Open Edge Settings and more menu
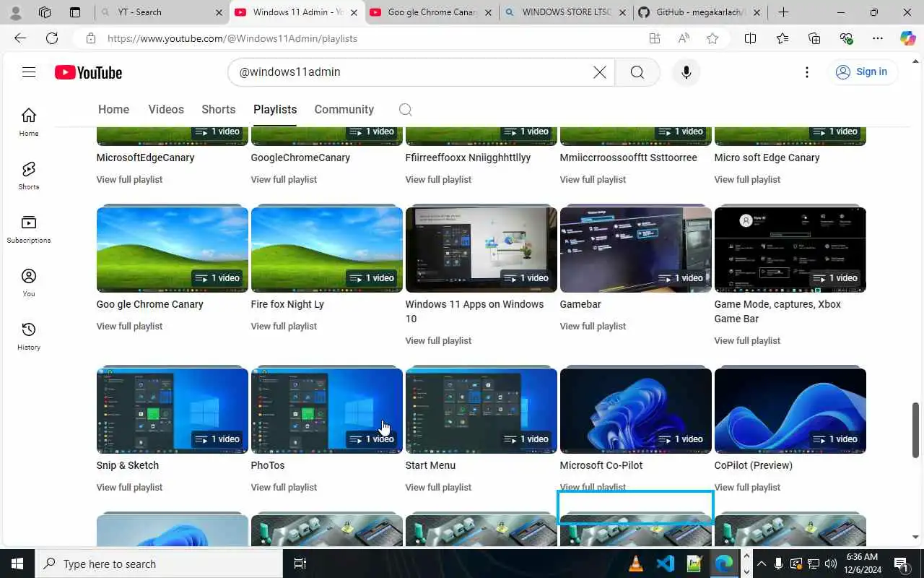The image size is (924, 578). click(x=878, y=38)
